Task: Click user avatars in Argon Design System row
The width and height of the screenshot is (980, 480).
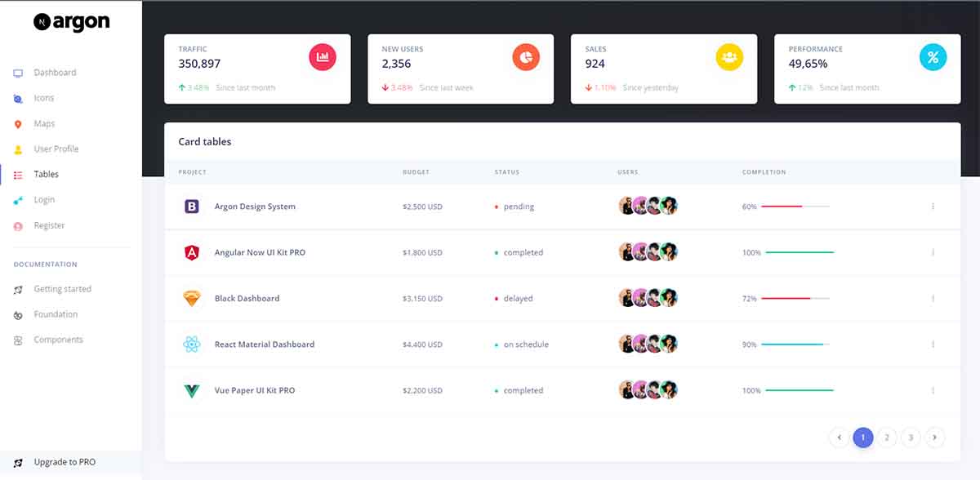Action: 648,207
